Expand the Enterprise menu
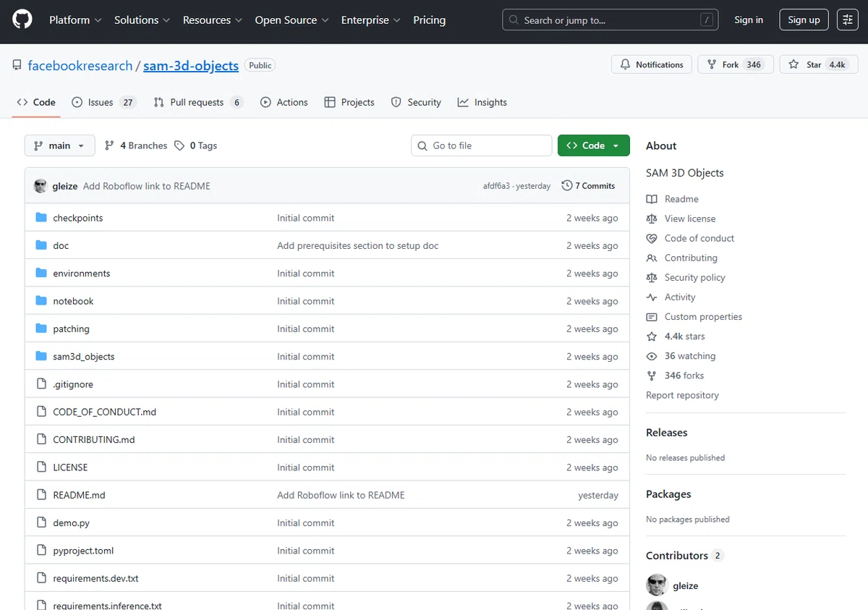This screenshot has width=868, height=610. click(371, 20)
